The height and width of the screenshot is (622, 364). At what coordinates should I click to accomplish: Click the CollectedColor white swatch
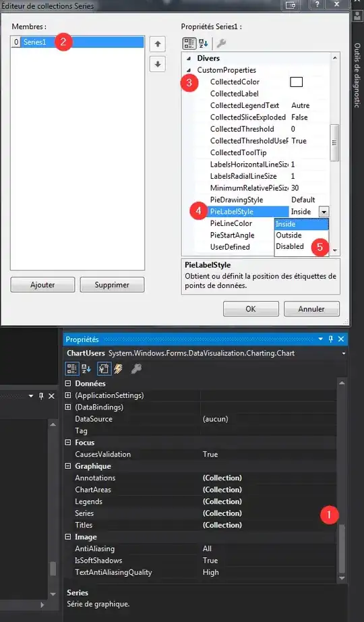coord(296,82)
